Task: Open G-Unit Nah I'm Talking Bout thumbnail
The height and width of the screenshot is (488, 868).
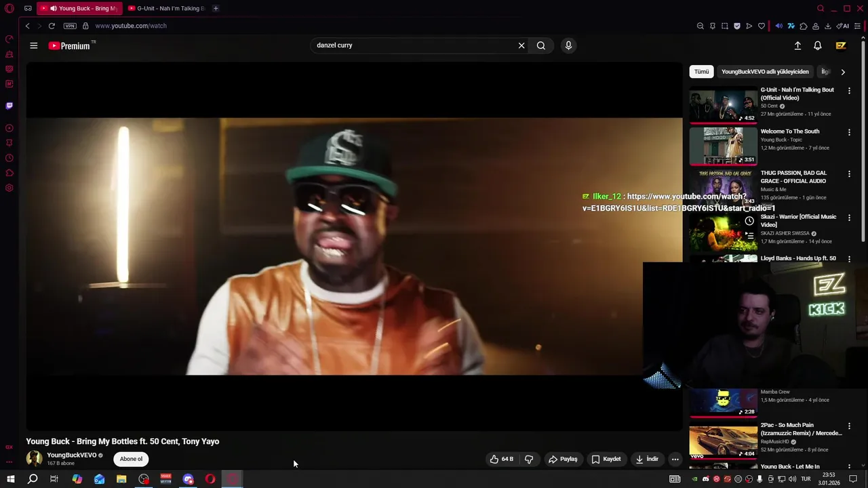Action: (x=724, y=106)
